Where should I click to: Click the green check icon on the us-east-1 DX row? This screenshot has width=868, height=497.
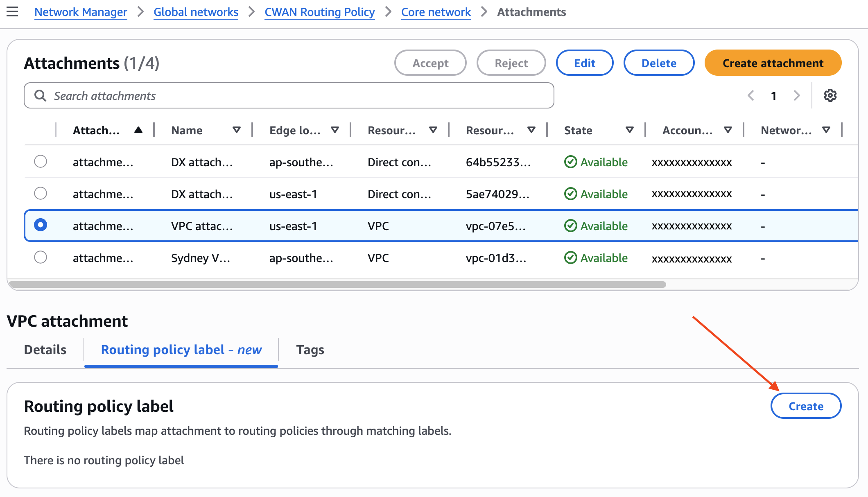pos(571,194)
